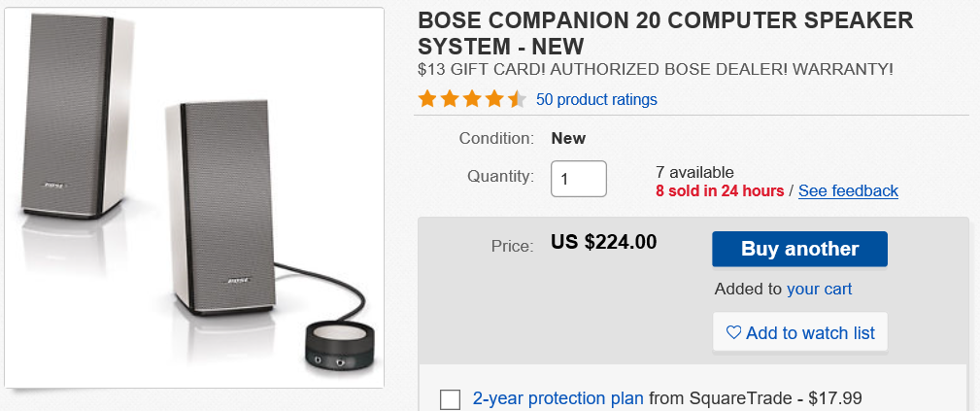
Task: Click the 8 sold in 24 hours text
Action: pyautogui.click(x=720, y=190)
